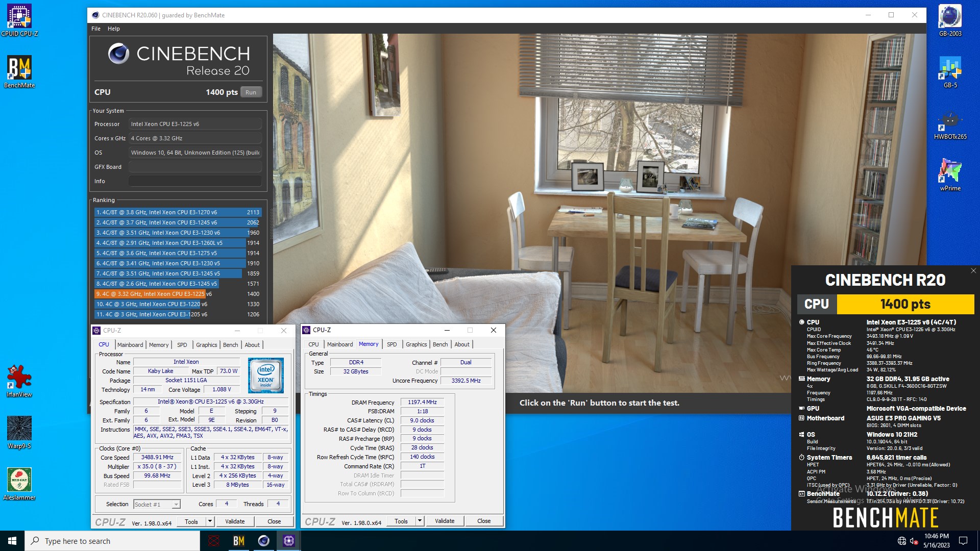Viewport: 980px width, 551px height.
Task: Switch to About tab in left CPU-Z
Action: tap(252, 345)
